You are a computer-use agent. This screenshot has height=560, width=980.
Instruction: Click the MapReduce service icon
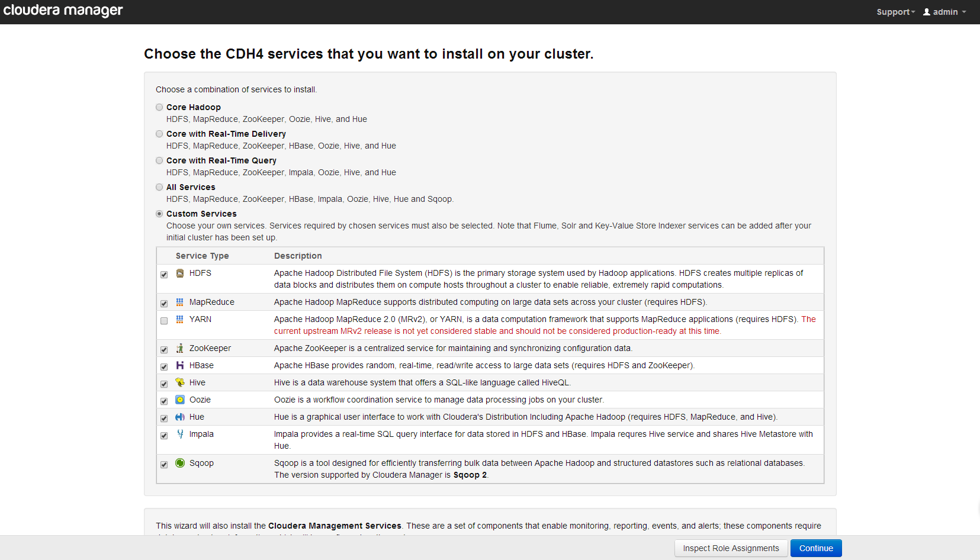coord(180,302)
